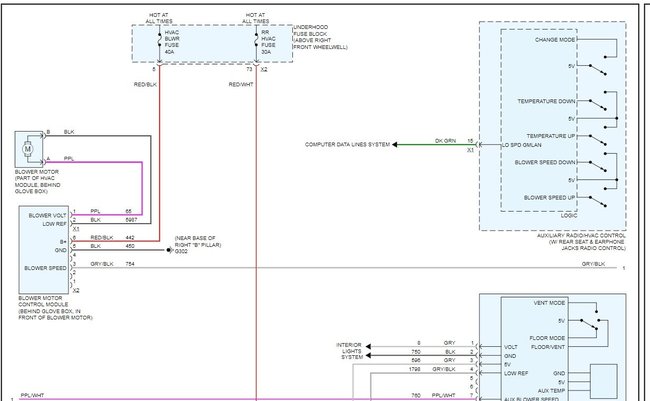The image size is (650, 401).
Task: Click the TEMPERATURE DOWN label
Action: pos(546,101)
